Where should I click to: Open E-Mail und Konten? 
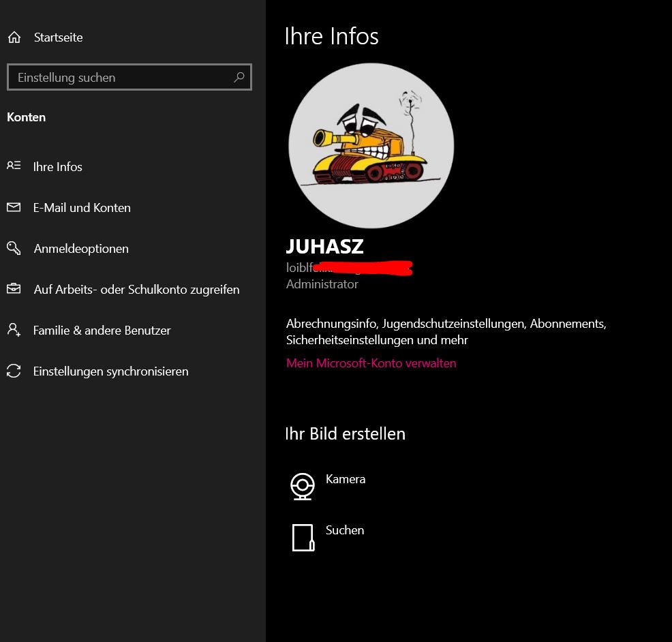(82, 208)
